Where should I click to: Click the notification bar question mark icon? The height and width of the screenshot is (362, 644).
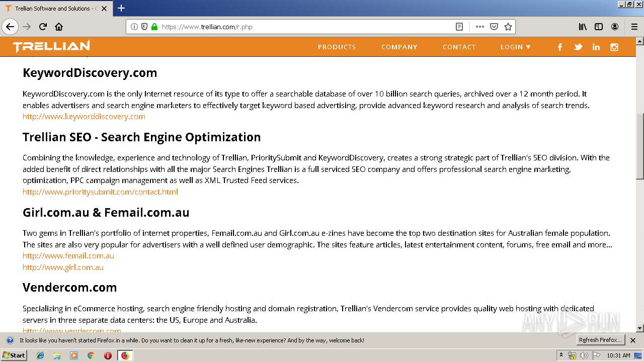(x=10, y=340)
